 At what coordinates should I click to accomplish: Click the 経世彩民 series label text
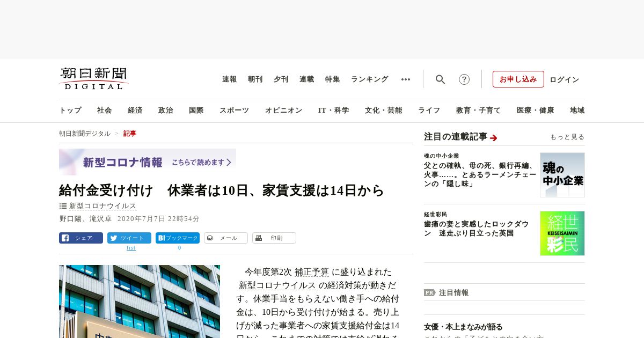435,215
